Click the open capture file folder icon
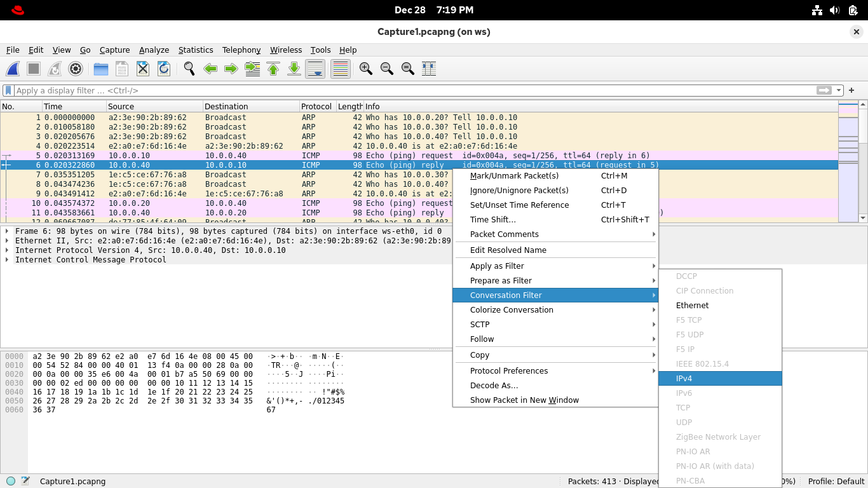Screen dimensions: 868x488 point(101,69)
